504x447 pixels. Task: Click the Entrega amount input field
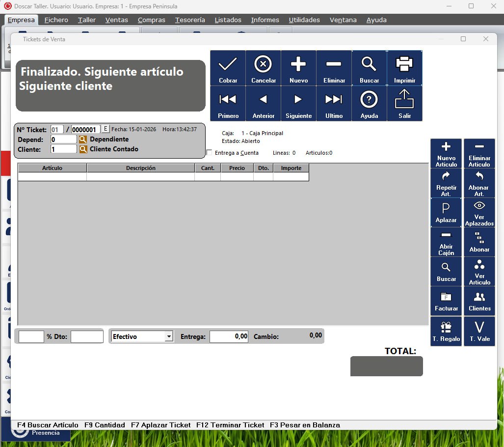tap(229, 336)
